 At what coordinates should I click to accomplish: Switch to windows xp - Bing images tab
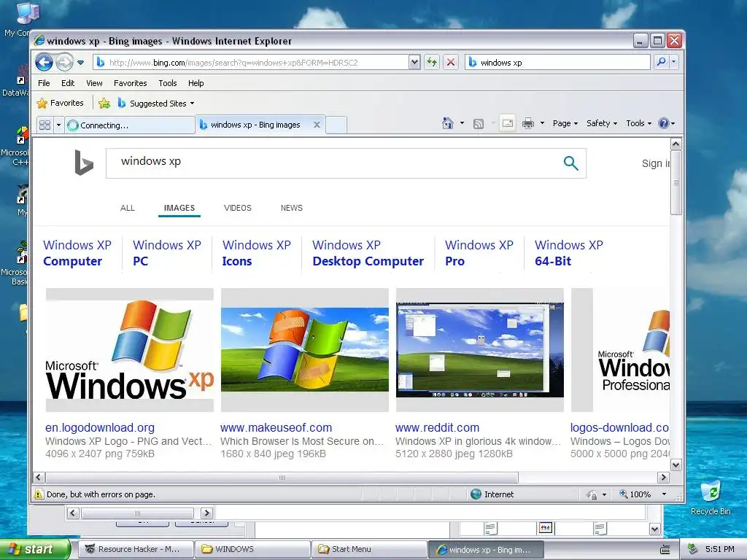[x=255, y=125]
